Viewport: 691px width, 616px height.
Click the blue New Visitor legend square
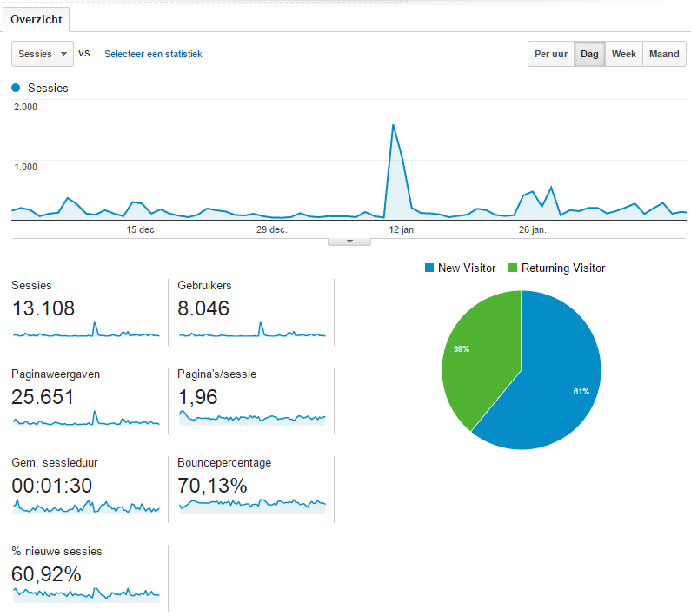coord(429,268)
